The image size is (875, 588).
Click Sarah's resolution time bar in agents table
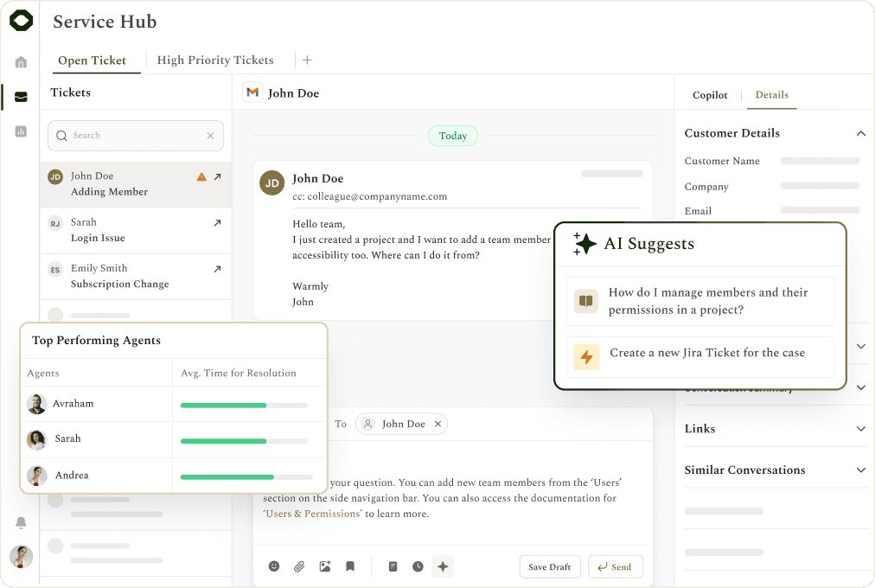pos(244,441)
